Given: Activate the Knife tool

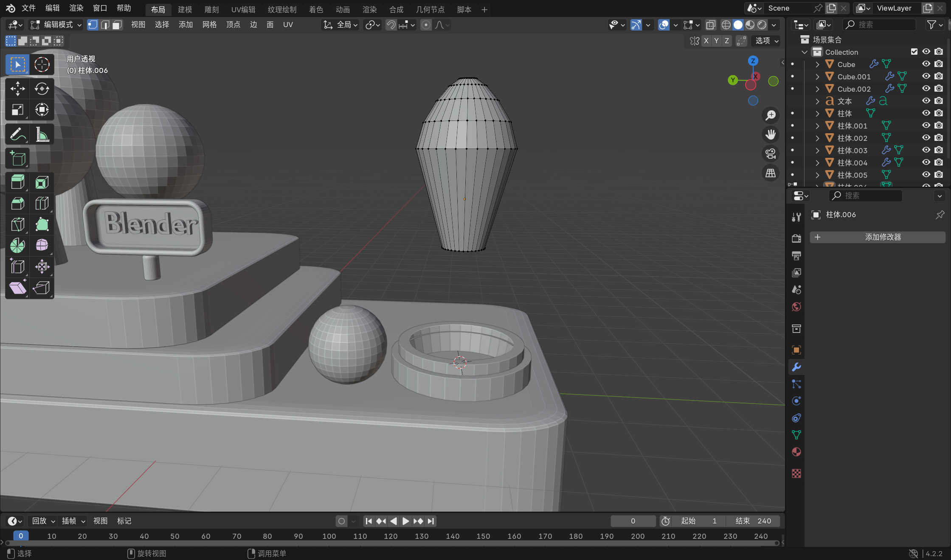Looking at the screenshot, I should (17, 224).
